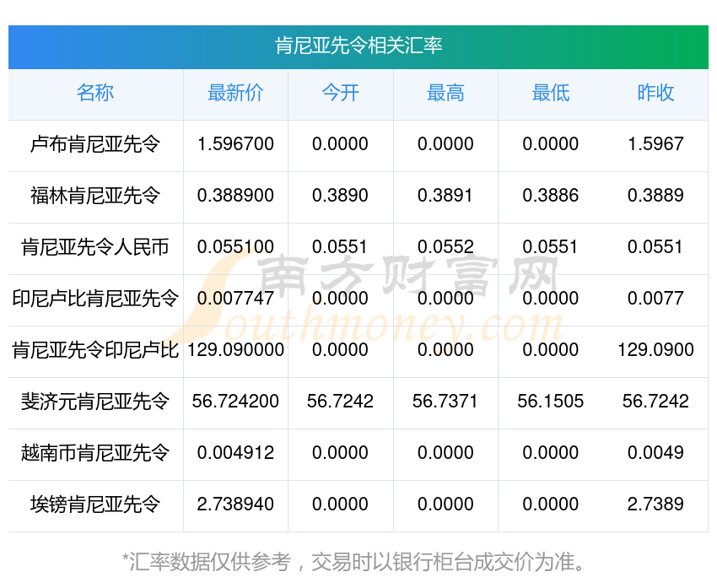Select the 印尼卢比肯尼亚先令 row name

pos(95,299)
